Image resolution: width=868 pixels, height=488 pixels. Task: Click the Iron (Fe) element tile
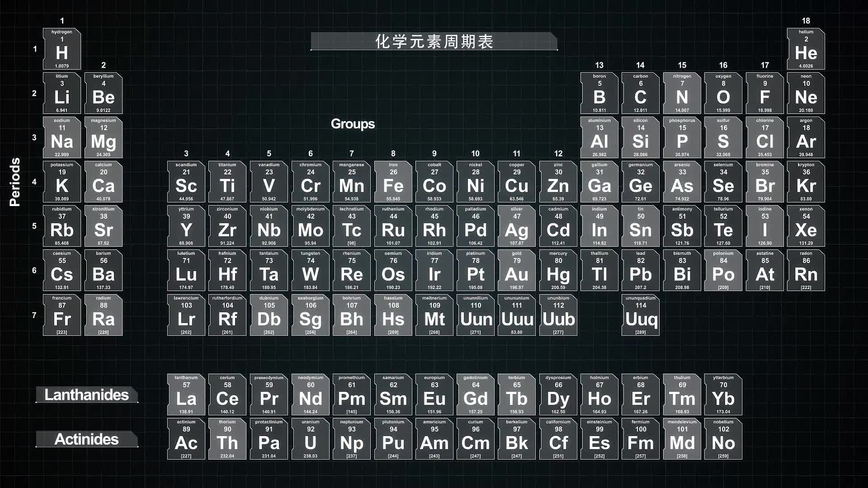click(393, 182)
